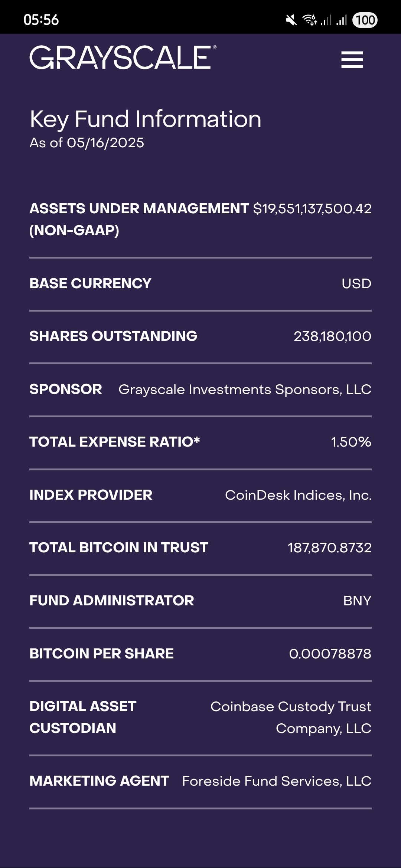Tap the battery level indicator
The width and height of the screenshot is (401, 868).
point(365,20)
